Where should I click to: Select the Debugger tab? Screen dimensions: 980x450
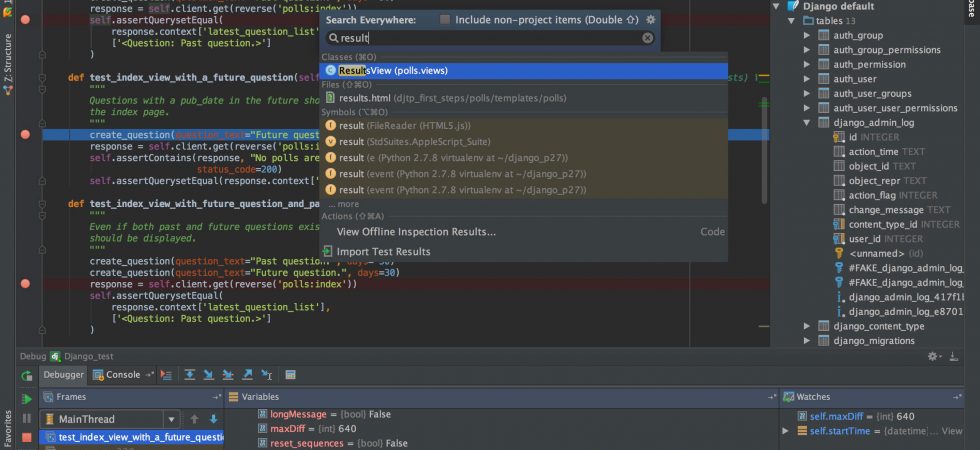pyautogui.click(x=63, y=374)
